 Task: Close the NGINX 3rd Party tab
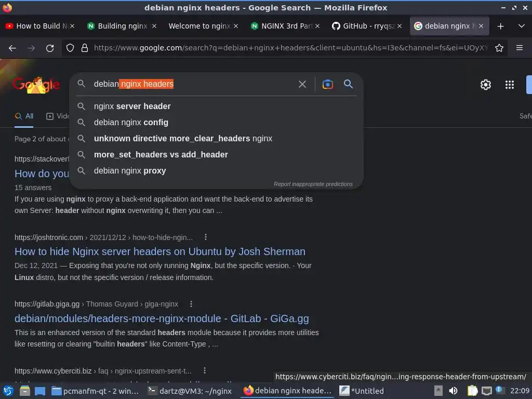click(x=317, y=26)
